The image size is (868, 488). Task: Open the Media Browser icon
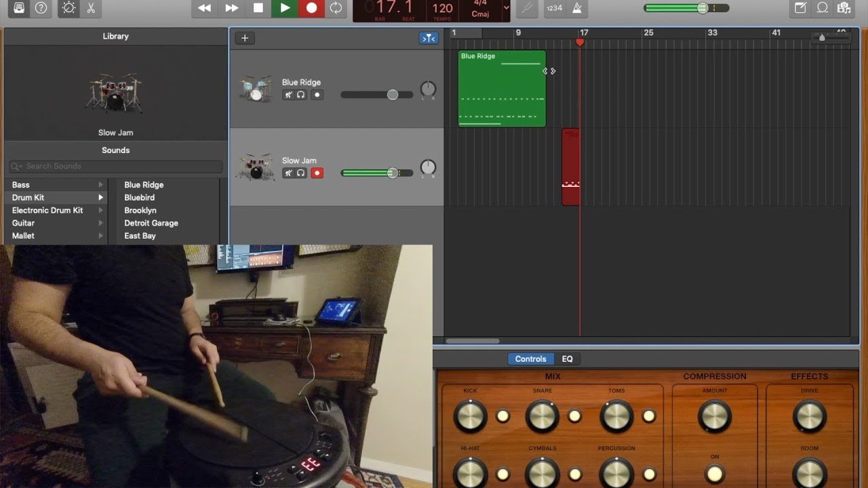[844, 8]
